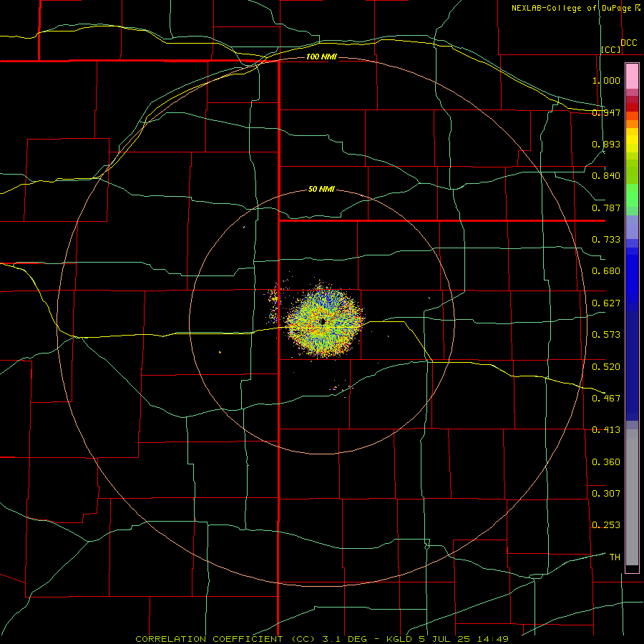Click the 0.413 legend value
The image size is (644, 644).
pos(606,430)
